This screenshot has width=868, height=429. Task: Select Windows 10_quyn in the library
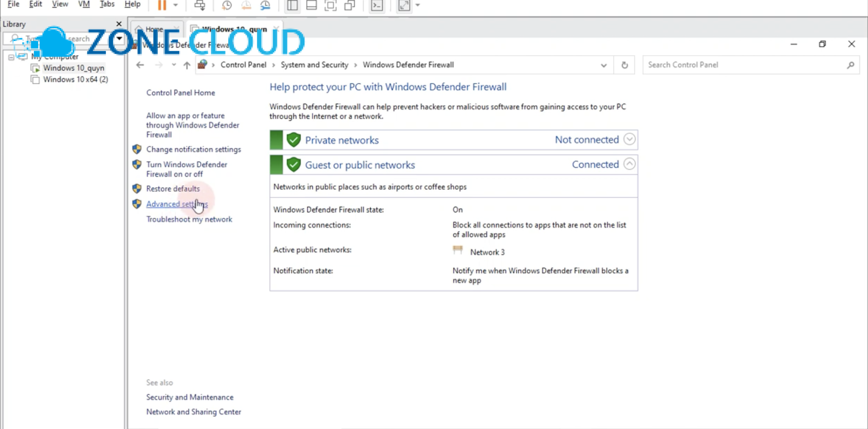(74, 68)
